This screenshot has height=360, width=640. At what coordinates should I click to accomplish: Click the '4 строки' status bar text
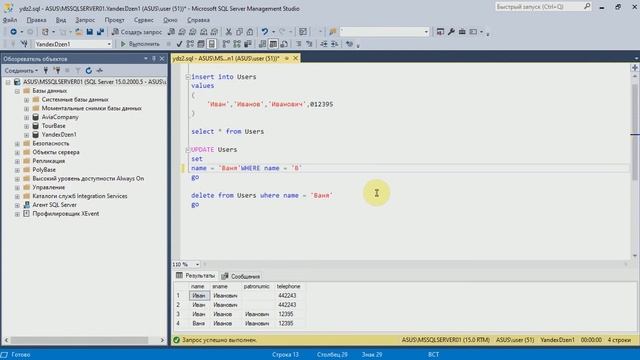click(x=619, y=340)
